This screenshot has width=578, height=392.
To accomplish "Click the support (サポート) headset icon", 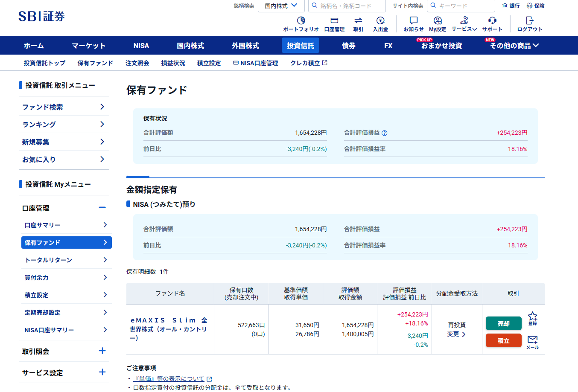I will pos(492,20).
